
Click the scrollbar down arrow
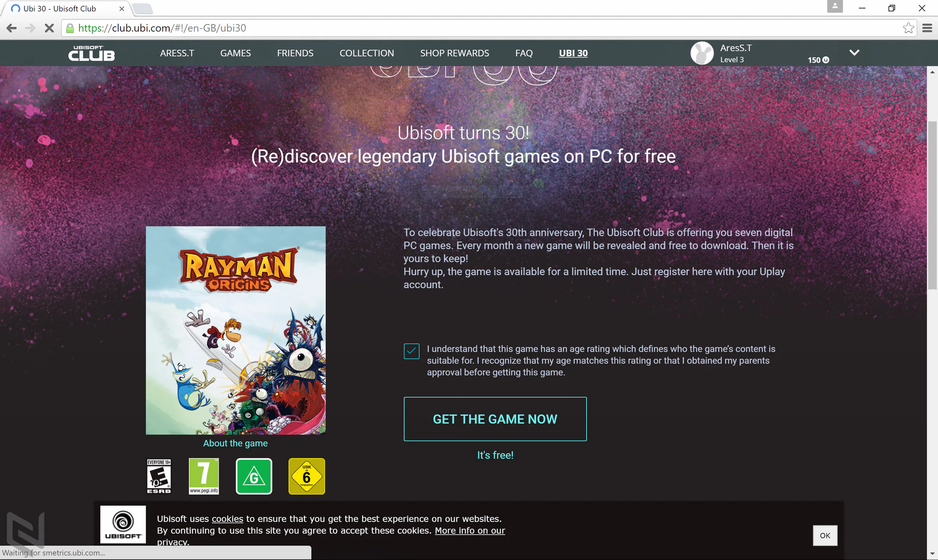point(933,554)
